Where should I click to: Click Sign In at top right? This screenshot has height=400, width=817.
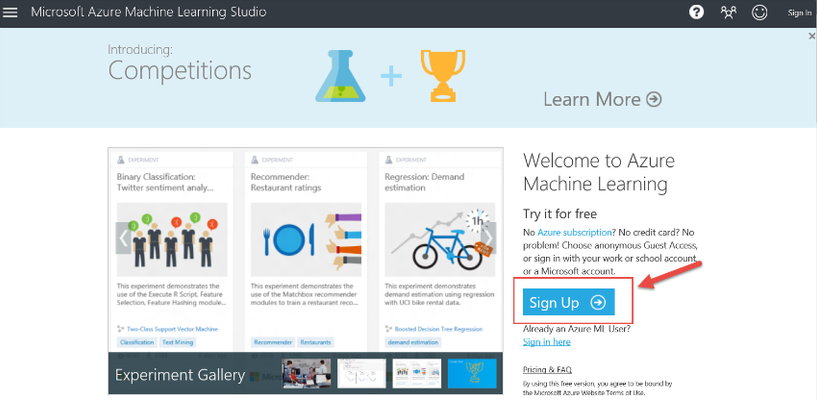pyautogui.click(x=799, y=13)
